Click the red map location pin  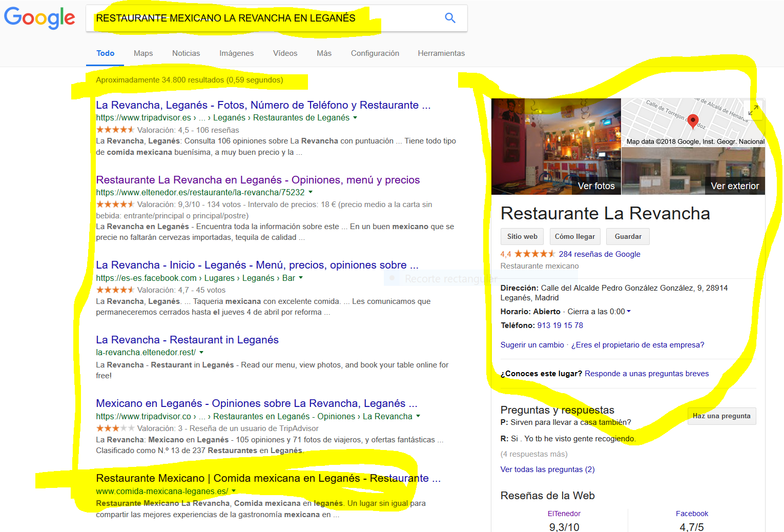(x=693, y=121)
